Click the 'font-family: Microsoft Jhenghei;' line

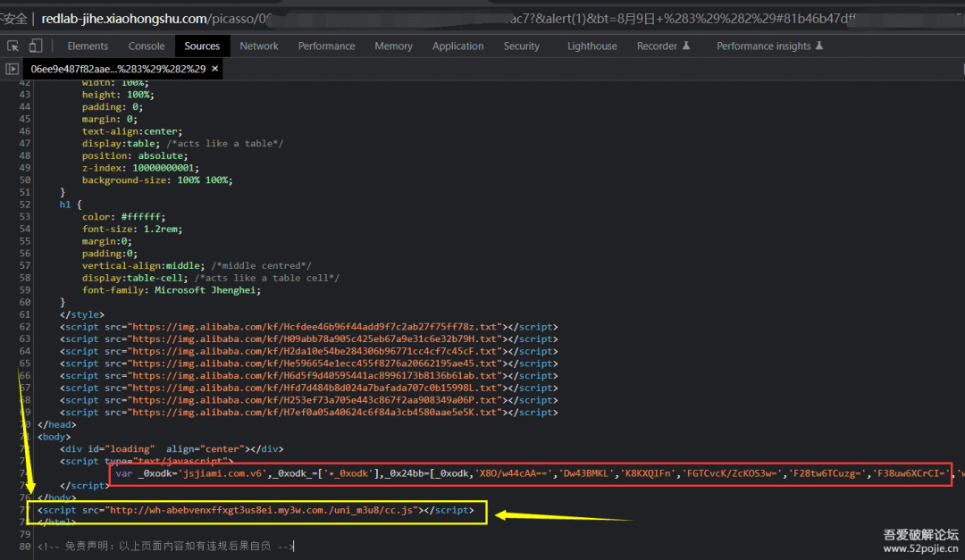(x=171, y=290)
